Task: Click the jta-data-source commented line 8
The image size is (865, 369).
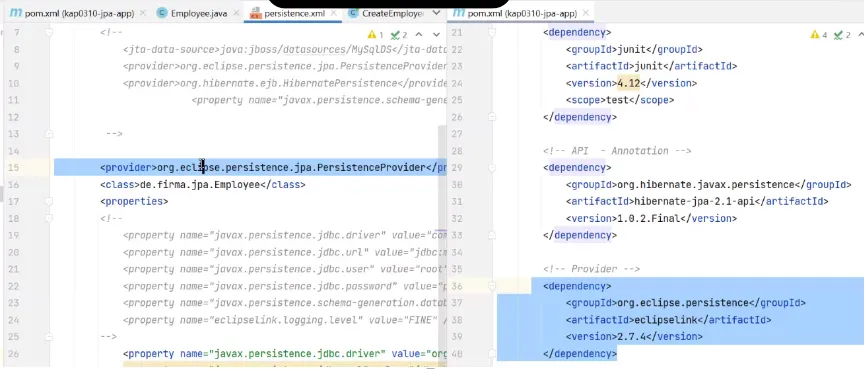Action: click(285, 50)
